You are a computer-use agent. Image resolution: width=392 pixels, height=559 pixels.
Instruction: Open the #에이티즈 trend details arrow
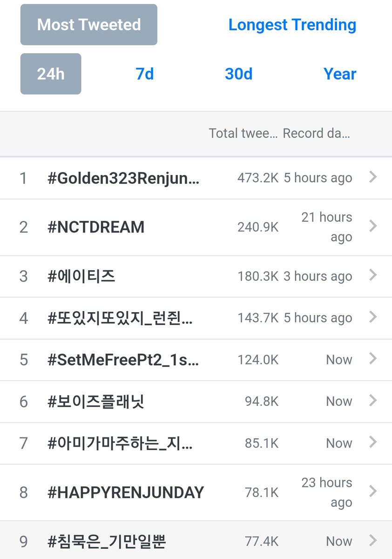click(x=372, y=276)
